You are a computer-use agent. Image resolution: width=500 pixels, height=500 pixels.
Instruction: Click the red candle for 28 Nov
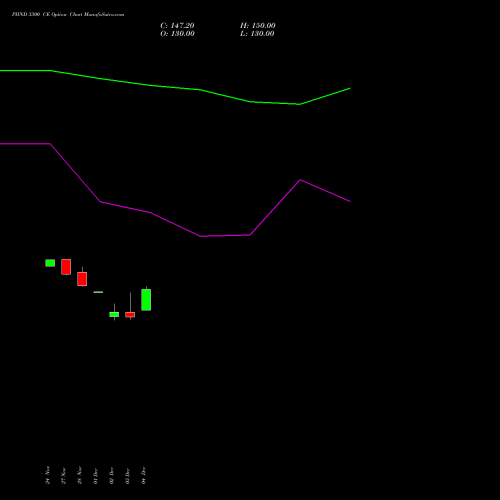(x=82, y=279)
